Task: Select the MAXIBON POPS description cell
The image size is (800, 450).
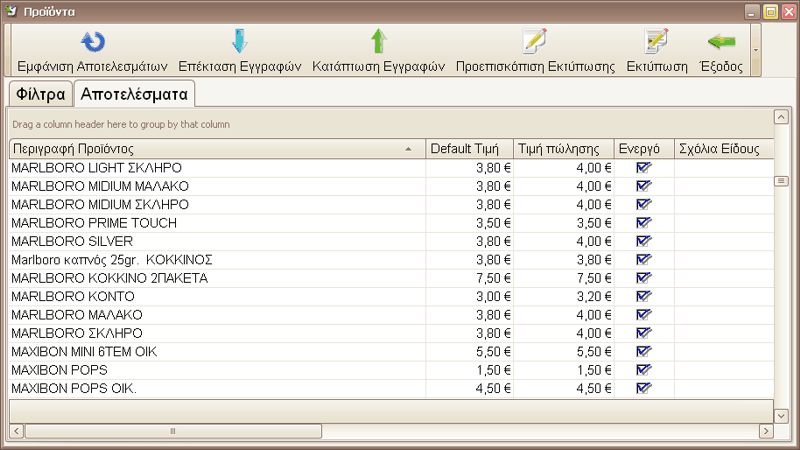Action: coord(217,370)
